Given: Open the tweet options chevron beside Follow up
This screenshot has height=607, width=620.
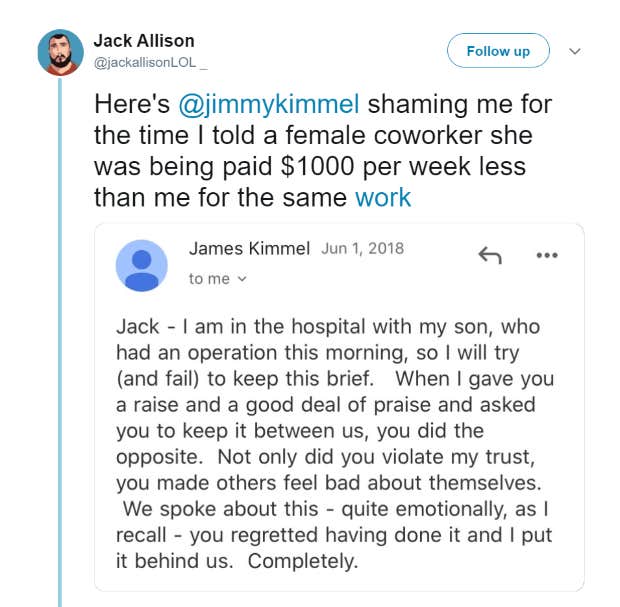Looking at the screenshot, I should tap(575, 51).
